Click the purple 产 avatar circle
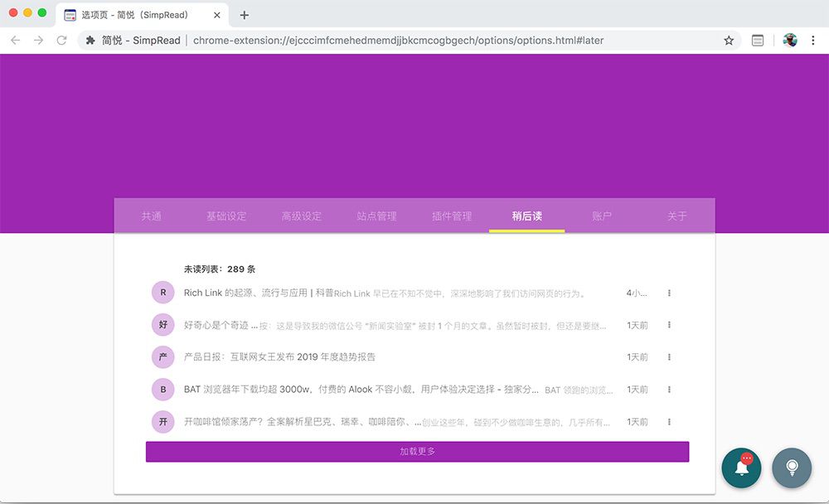829x504 pixels. (x=163, y=357)
